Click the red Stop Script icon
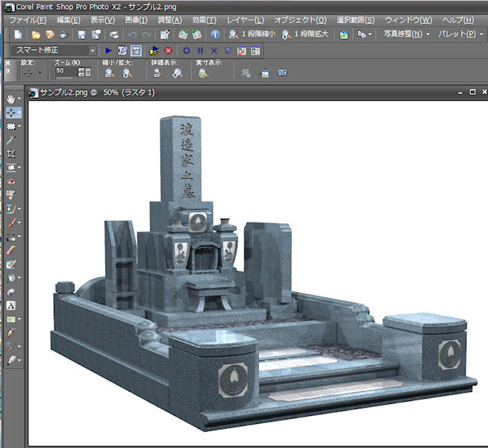This screenshot has height=448, width=488. [x=168, y=51]
